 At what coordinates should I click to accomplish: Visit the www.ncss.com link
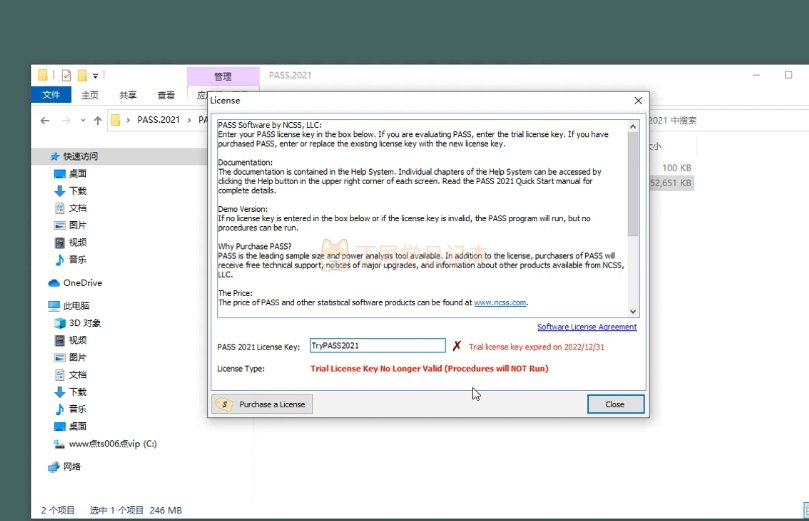click(x=500, y=302)
